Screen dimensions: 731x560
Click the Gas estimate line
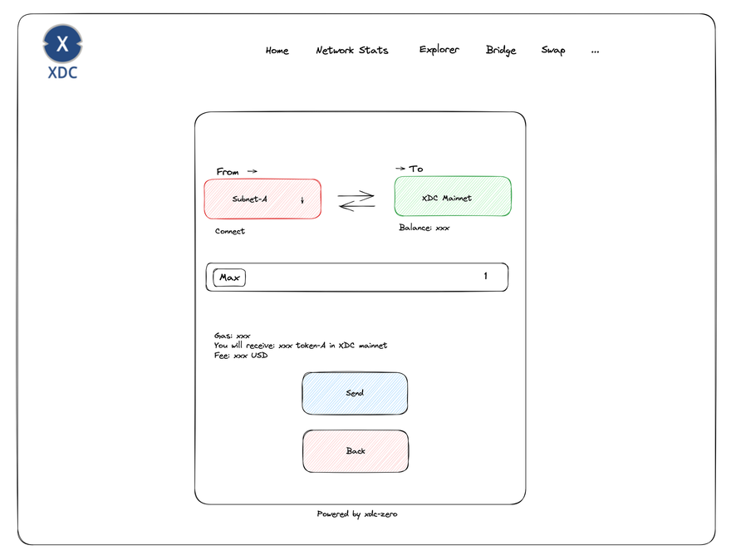(x=232, y=336)
